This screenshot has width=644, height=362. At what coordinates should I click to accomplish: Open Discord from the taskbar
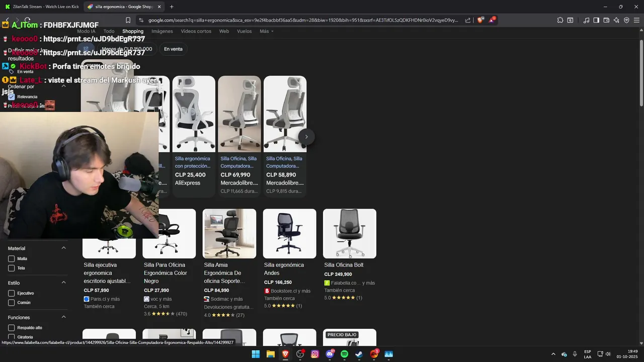tap(330, 354)
